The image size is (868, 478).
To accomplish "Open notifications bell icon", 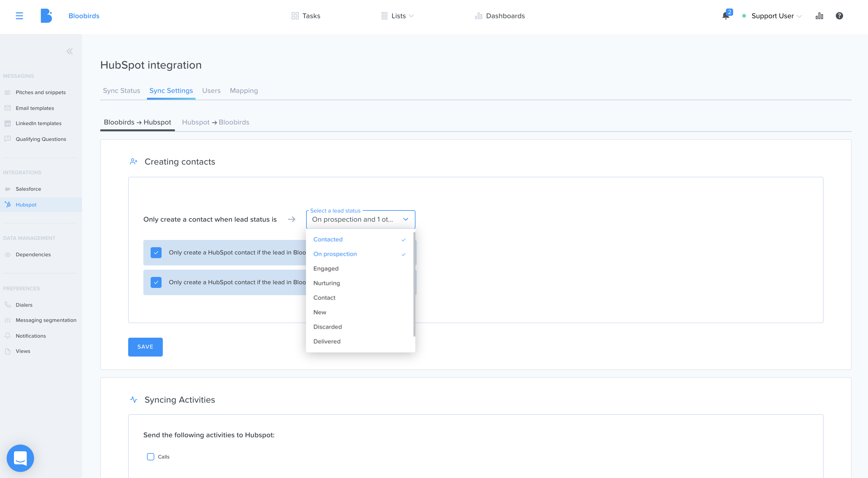I will tap(726, 16).
